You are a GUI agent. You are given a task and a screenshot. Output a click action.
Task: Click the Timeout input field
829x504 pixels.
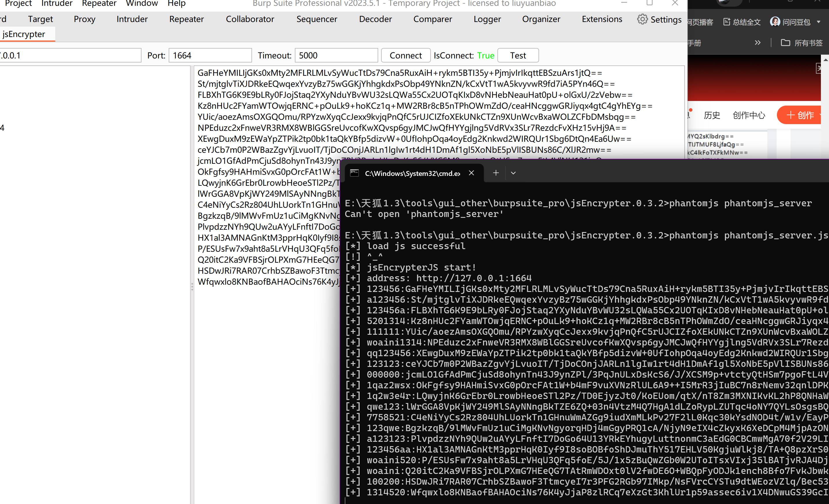[x=336, y=56]
